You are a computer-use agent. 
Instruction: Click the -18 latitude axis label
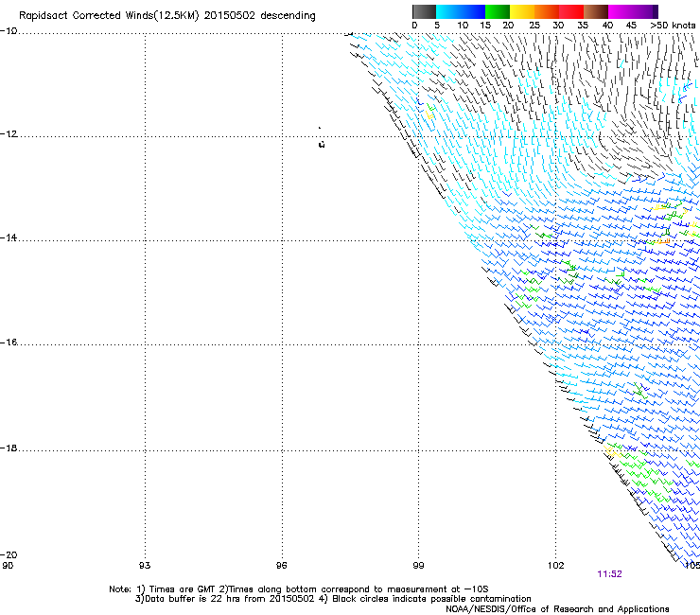tap(9, 448)
